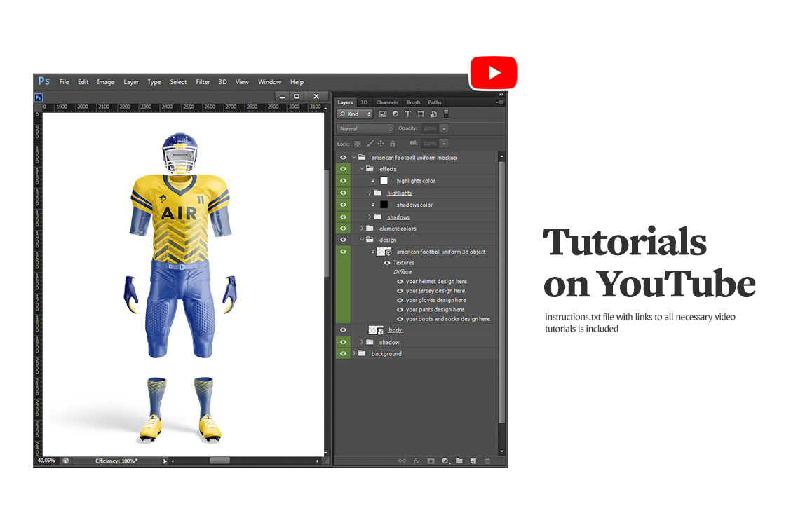Viewport: 798px width, 532px height.
Task: Click Lock position move icon
Action: [x=381, y=144]
